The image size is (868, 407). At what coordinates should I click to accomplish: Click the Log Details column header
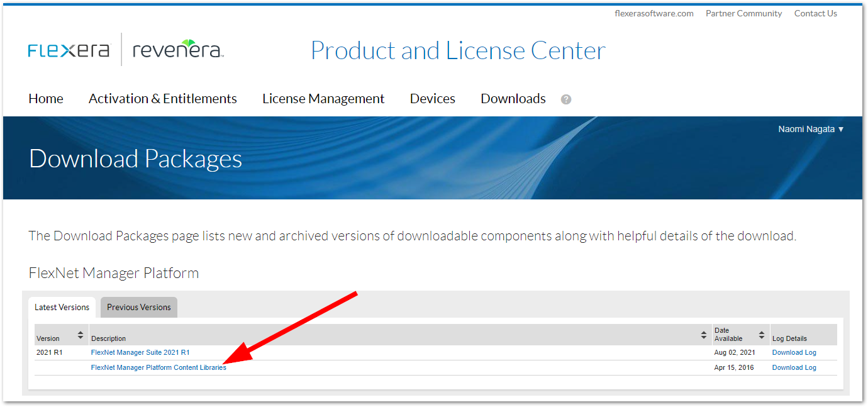[x=789, y=338]
